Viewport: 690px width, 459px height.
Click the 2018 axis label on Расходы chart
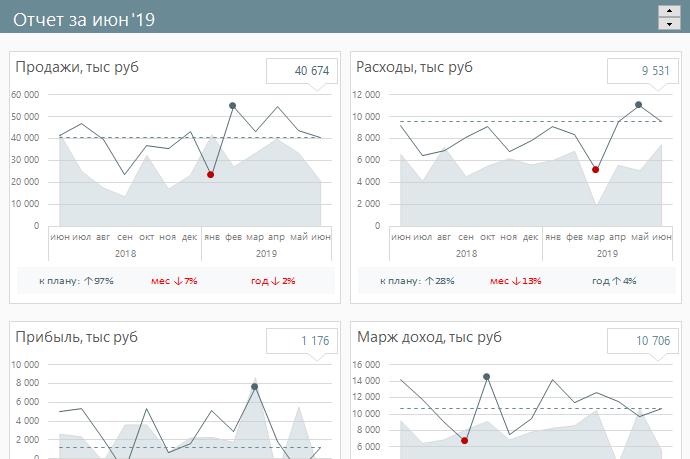[x=466, y=253]
